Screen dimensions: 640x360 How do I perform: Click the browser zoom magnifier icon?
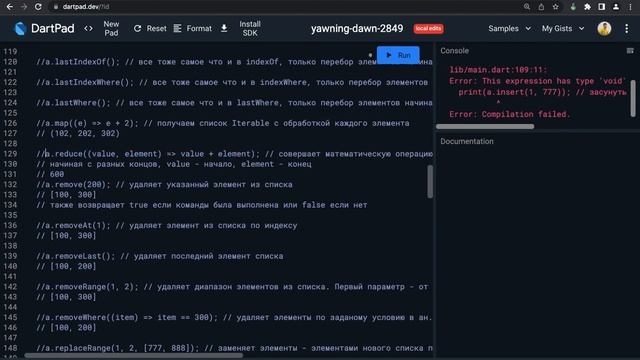point(527,7)
